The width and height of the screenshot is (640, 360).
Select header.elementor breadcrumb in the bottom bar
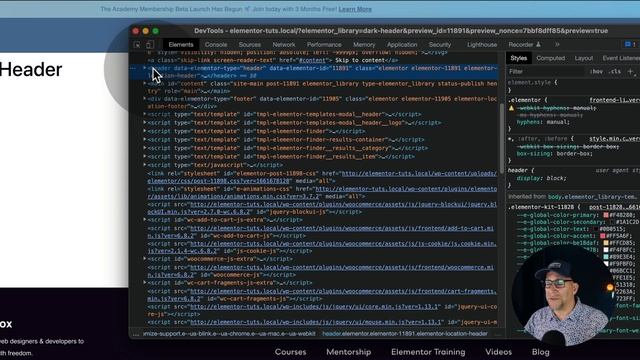pos(405,334)
